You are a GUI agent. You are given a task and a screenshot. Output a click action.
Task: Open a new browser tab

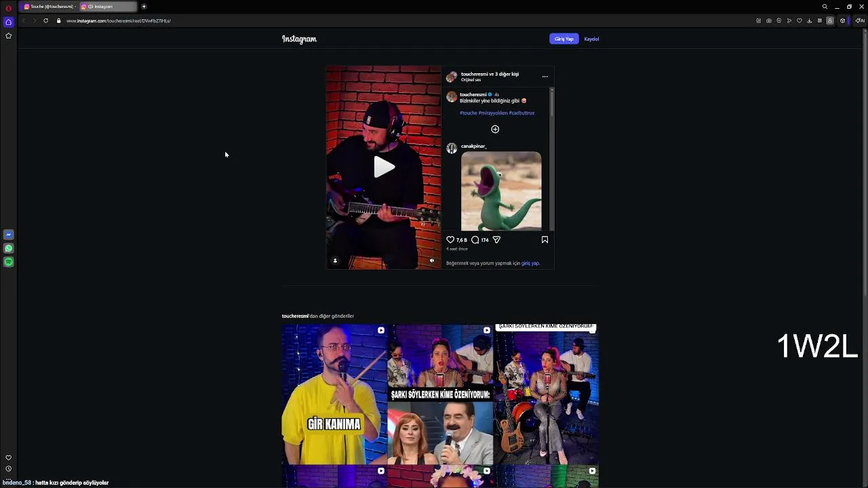click(144, 7)
